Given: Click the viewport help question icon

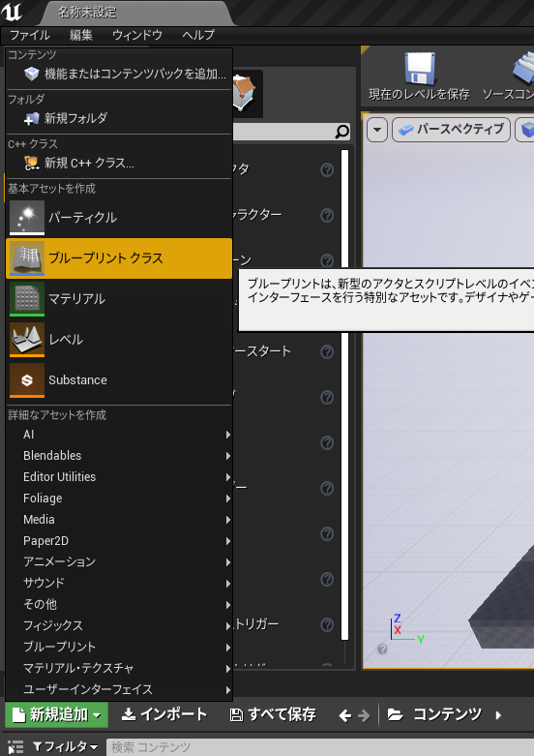Looking at the screenshot, I should click(x=382, y=650).
